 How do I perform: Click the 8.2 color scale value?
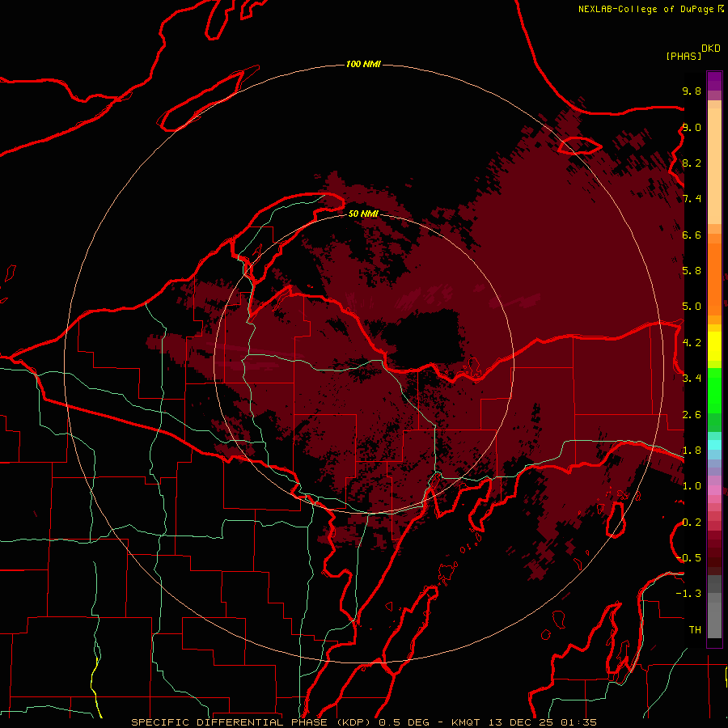click(692, 163)
